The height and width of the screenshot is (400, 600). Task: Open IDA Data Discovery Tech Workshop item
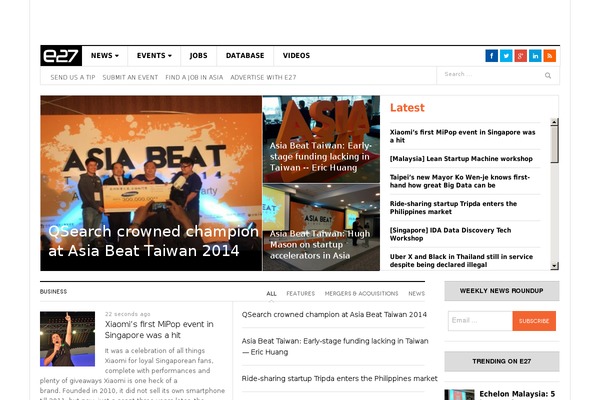pos(450,234)
